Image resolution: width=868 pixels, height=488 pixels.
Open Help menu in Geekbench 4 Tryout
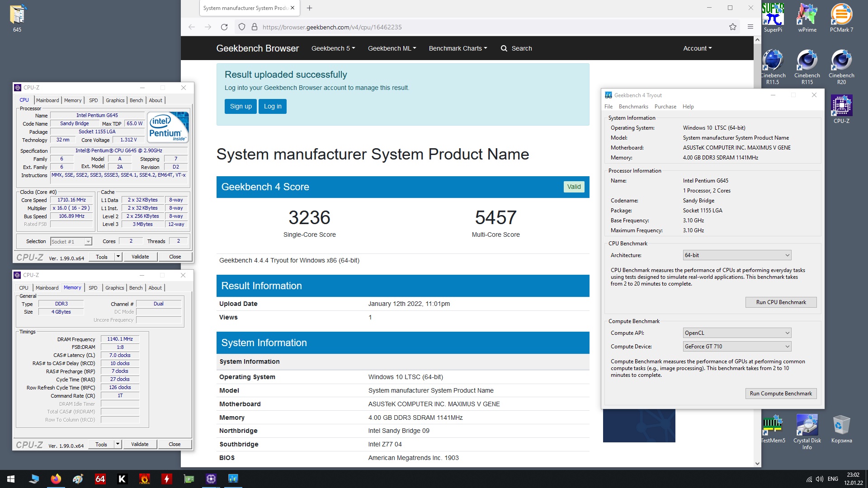click(688, 107)
